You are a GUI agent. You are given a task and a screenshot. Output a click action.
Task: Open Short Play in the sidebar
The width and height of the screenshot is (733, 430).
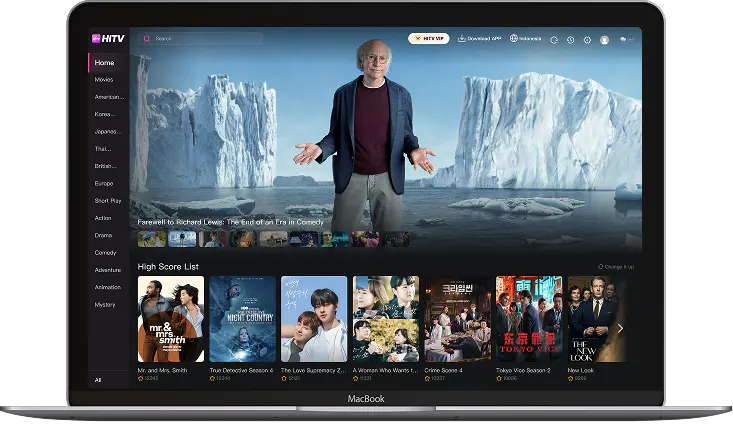tap(108, 201)
